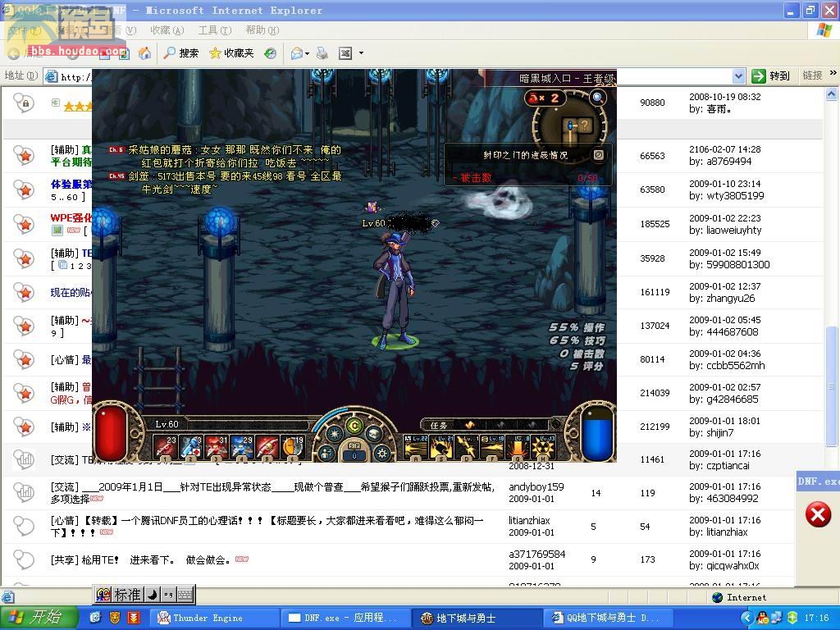Click the minimap question-mark room marker
840x630 pixels.
pos(584,126)
